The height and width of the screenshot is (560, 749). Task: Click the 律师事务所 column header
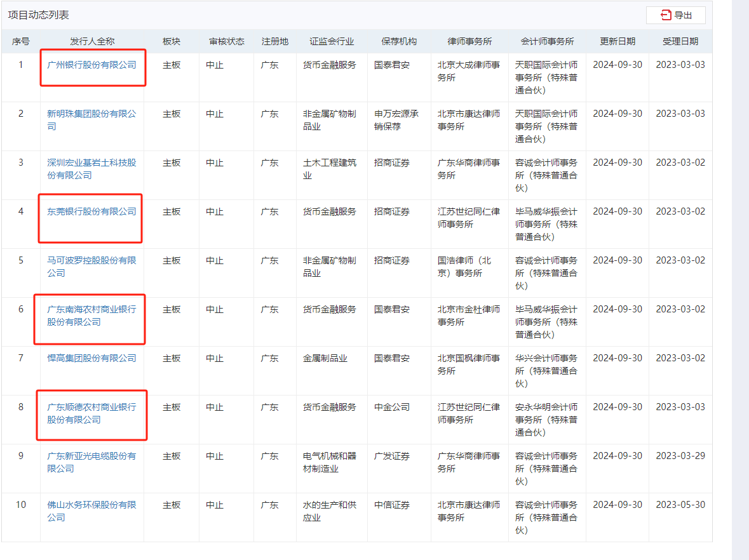469,41
